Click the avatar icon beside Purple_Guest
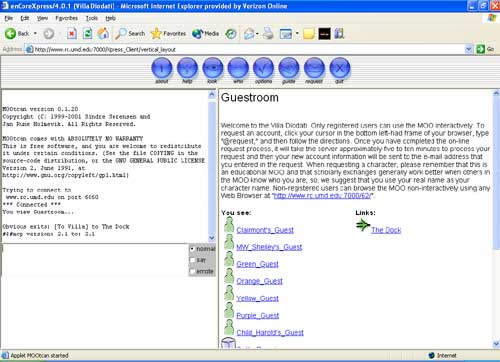This screenshot has width=500, height=362. coord(229,310)
